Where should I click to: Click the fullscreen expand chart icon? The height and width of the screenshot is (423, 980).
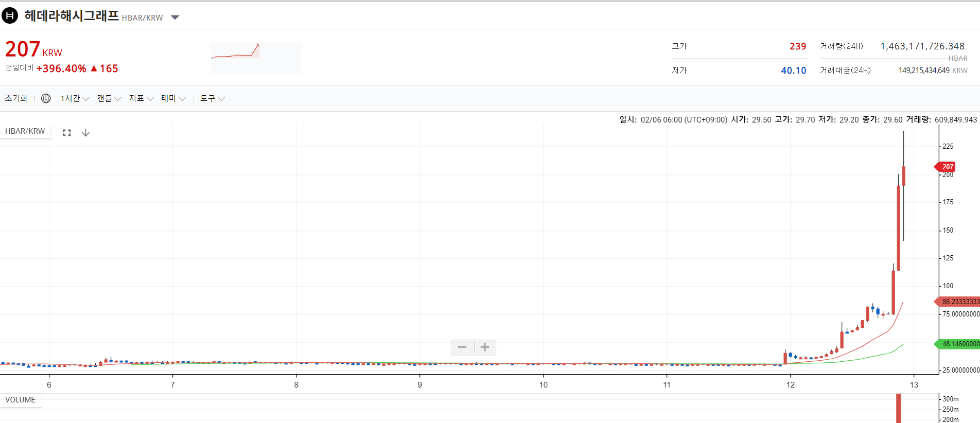pyautogui.click(x=67, y=133)
